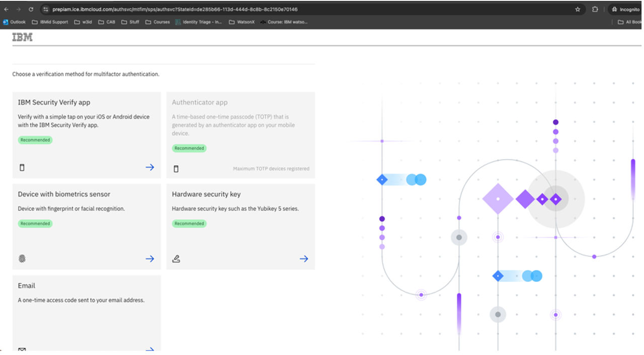
Task: Open IBMid Support bookmark folder
Action: pyautogui.click(x=50, y=22)
